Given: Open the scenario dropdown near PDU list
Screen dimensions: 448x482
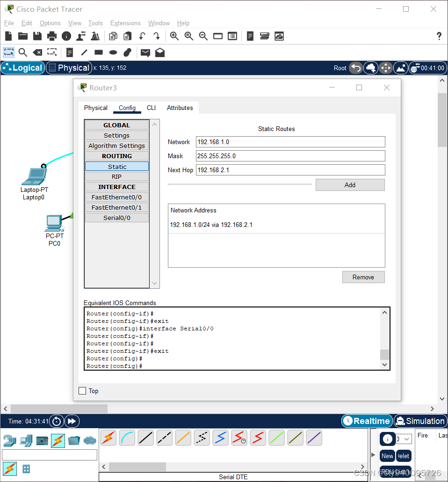Looking at the screenshot, I should point(404,439).
